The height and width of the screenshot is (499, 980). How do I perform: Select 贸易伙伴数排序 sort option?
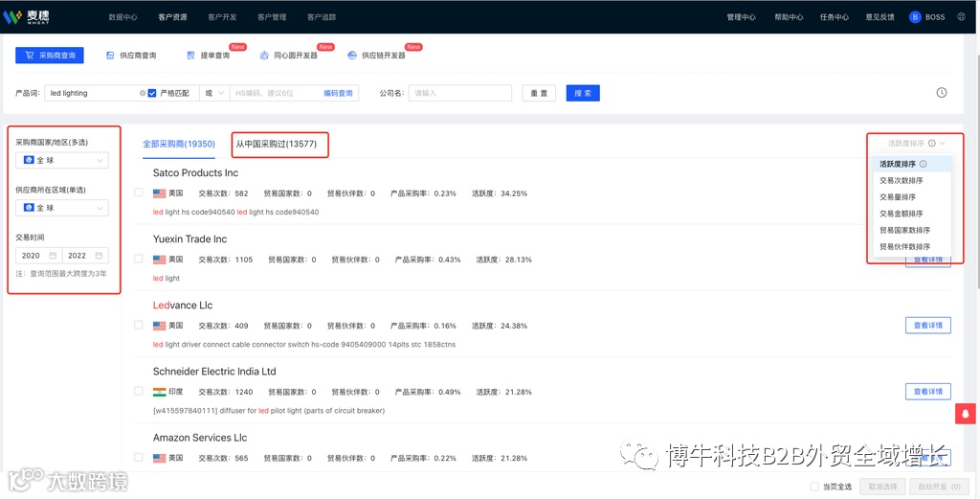pyautogui.click(x=912, y=246)
